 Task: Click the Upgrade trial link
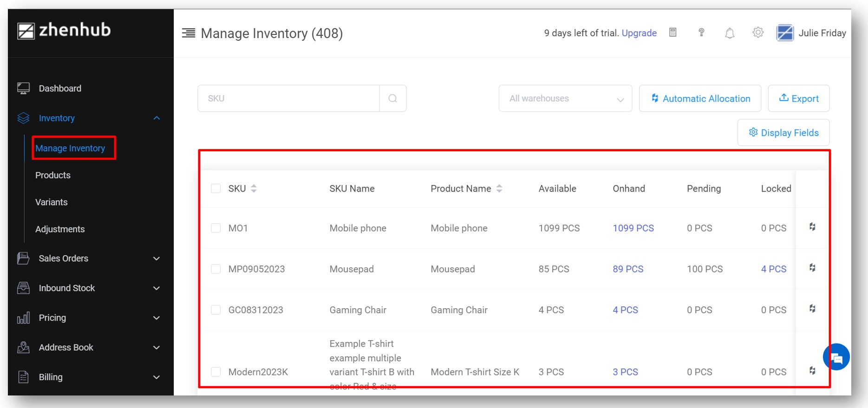[x=639, y=33]
